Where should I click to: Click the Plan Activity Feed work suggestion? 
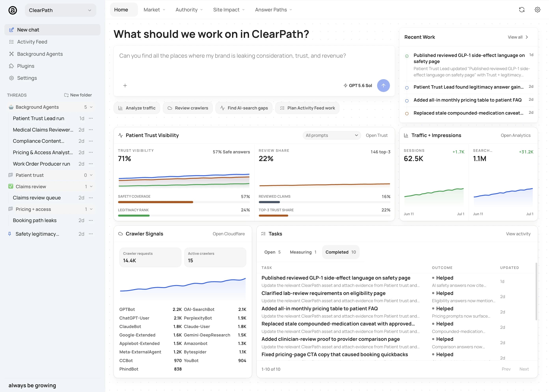[307, 108]
